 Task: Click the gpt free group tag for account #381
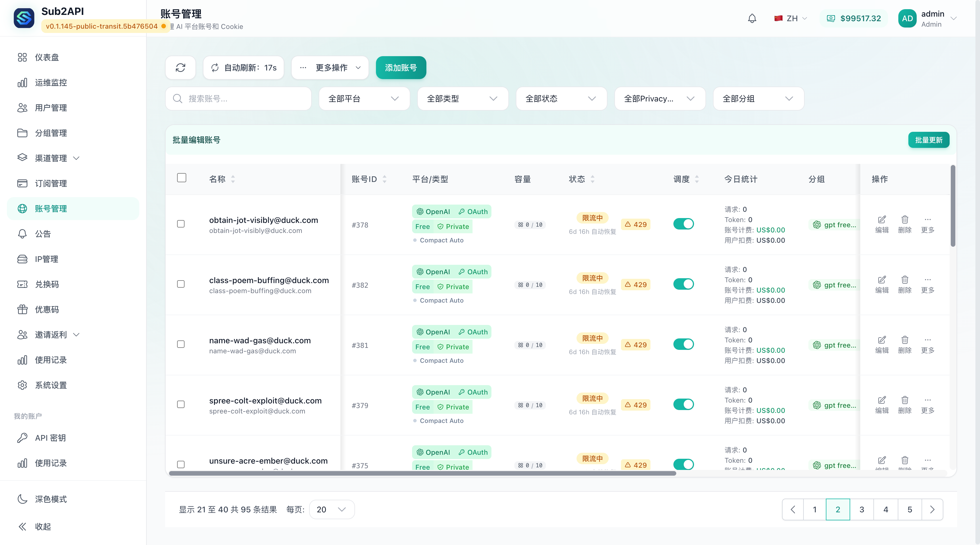pos(834,345)
